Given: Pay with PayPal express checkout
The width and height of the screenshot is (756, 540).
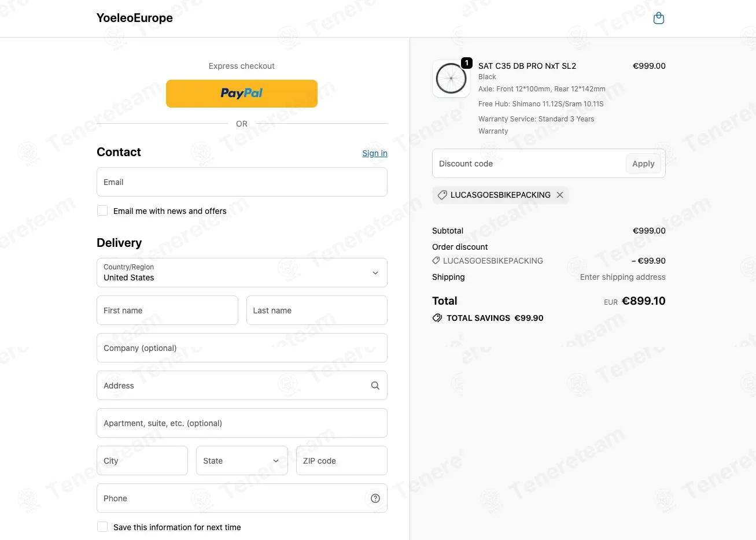Looking at the screenshot, I should click(x=242, y=94).
